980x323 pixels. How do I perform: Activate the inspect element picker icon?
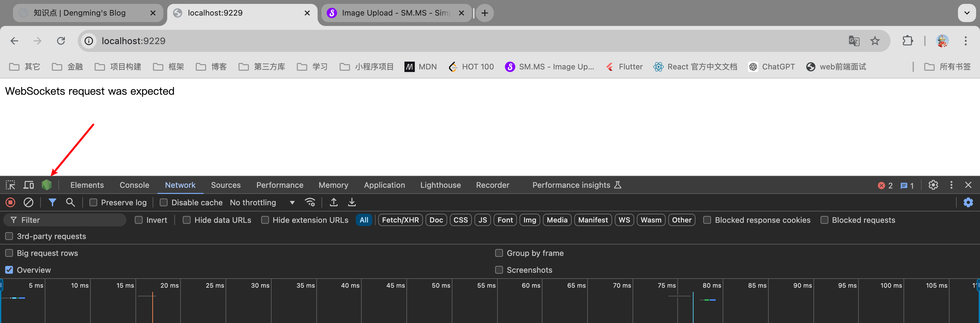(x=10, y=185)
